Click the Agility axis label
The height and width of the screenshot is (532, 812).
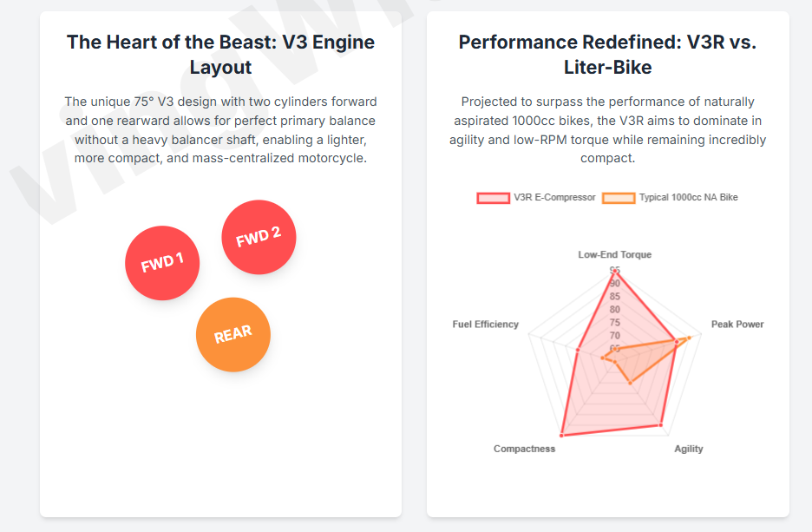click(x=689, y=449)
